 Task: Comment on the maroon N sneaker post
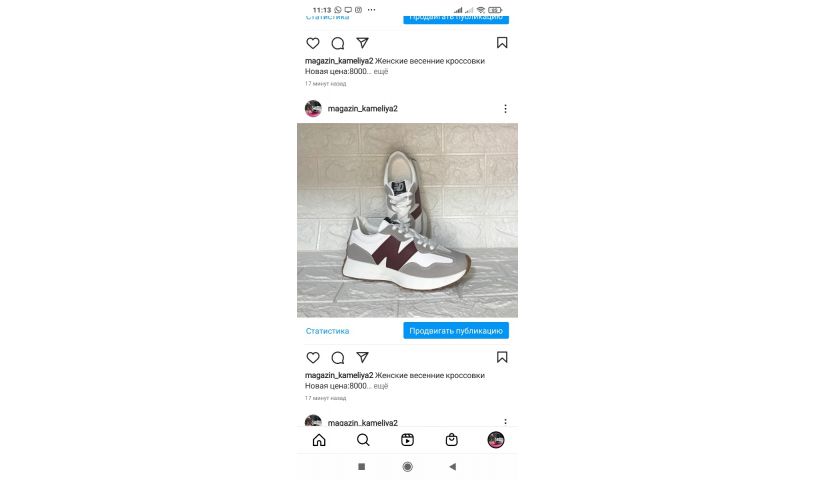tap(338, 358)
